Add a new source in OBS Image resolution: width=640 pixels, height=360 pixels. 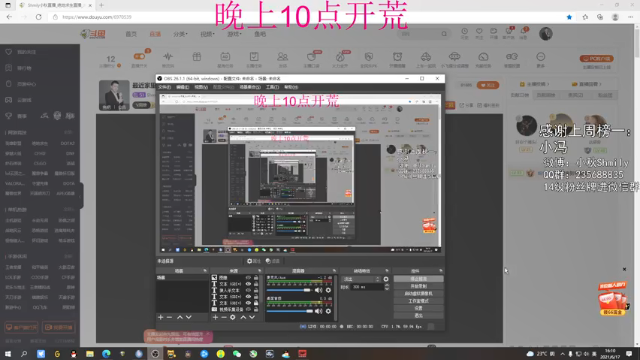click(215, 317)
